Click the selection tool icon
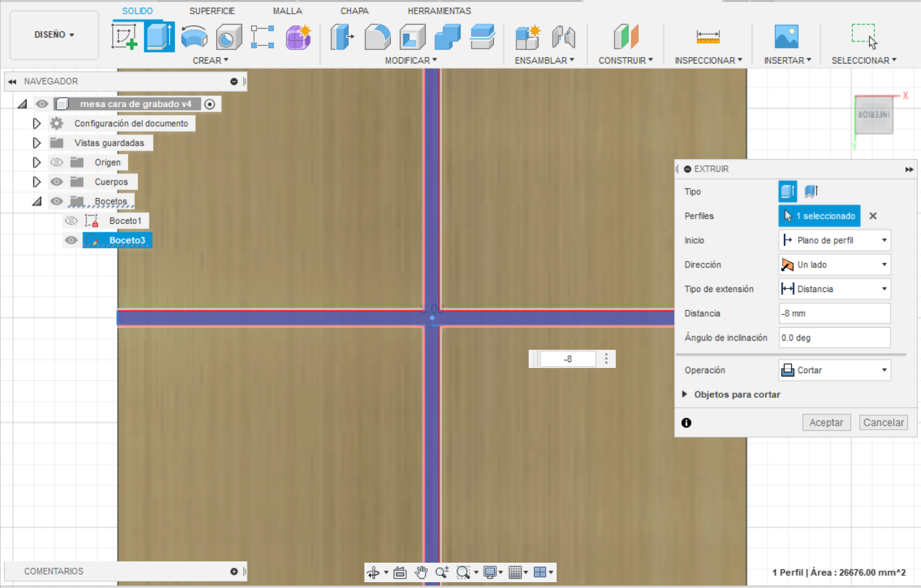This screenshot has height=588, width=921. 864,36
